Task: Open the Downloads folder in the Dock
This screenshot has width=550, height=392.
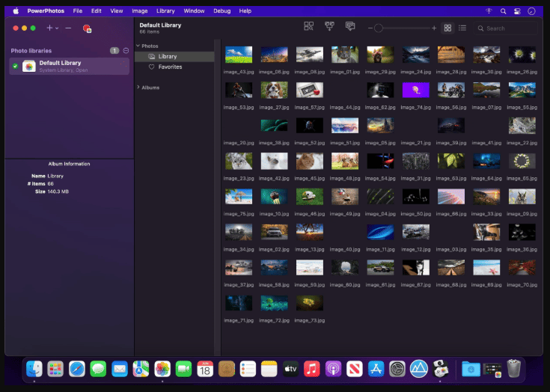Action: (471, 369)
